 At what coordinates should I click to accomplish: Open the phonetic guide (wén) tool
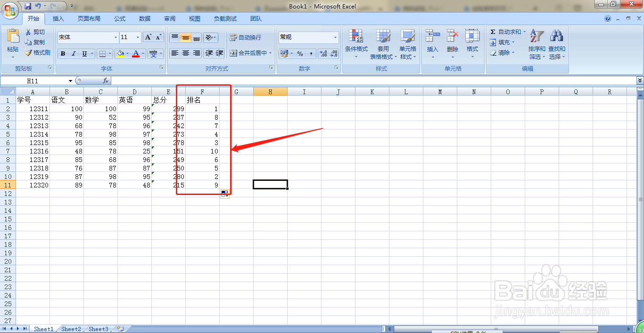(x=153, y=54)
